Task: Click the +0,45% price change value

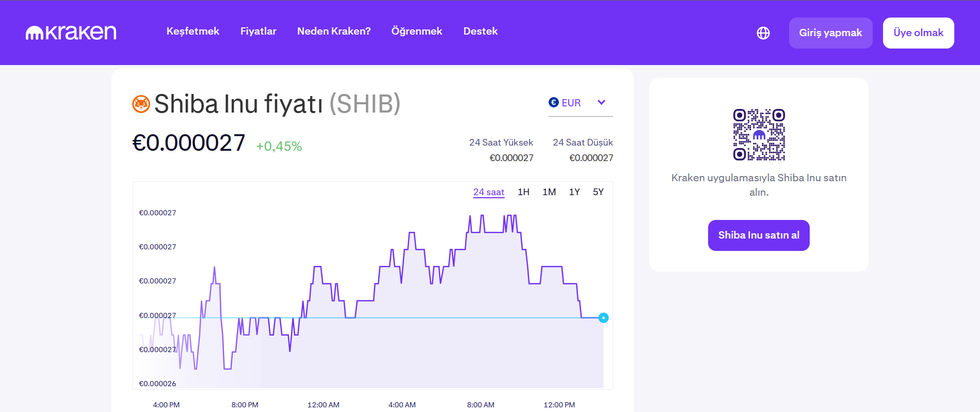Action: [279, 146]
